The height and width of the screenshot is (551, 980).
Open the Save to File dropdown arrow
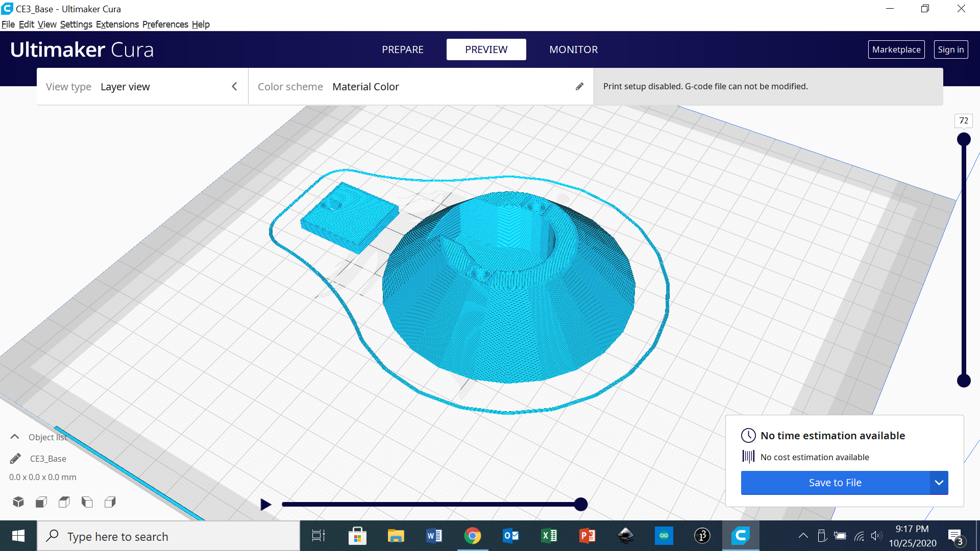[x=939, y=483]
